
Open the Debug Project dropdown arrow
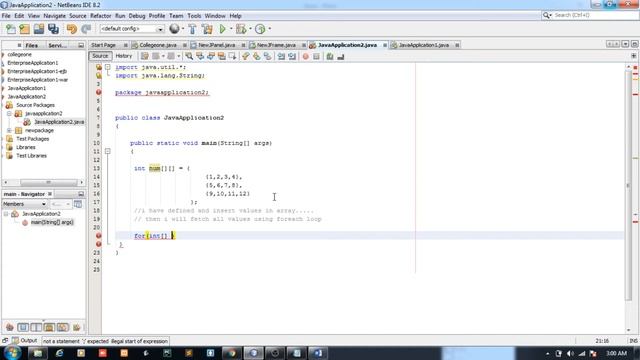[250, 29]
